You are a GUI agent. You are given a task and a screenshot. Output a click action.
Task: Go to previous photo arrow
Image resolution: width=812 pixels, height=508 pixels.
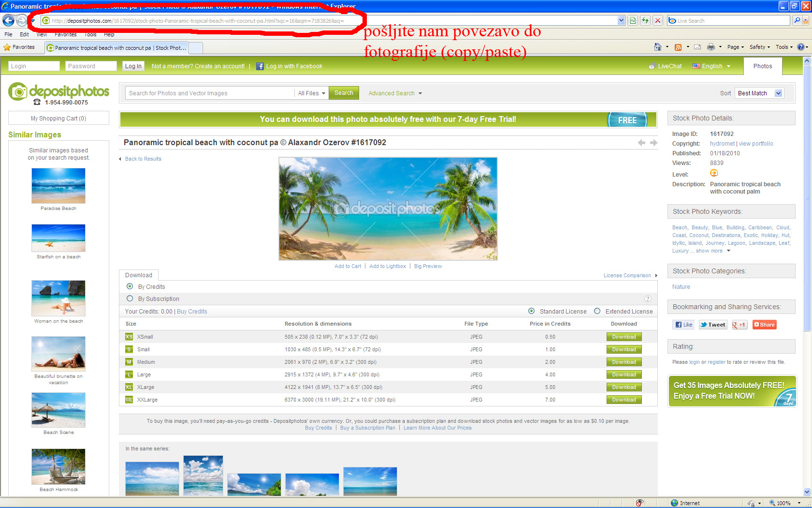641,143
